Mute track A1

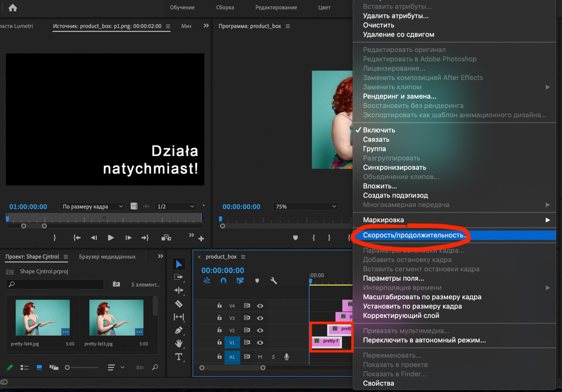pos(260,357)
